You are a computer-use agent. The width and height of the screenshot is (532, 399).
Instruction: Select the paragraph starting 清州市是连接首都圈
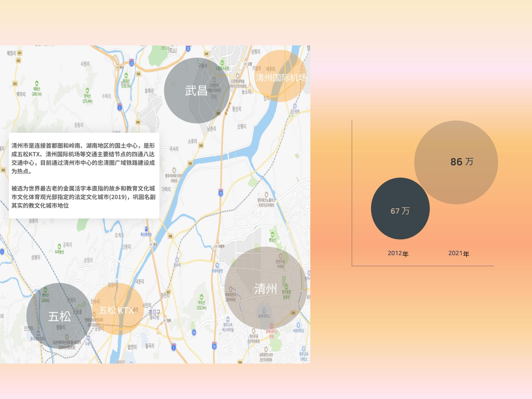point(83,158)
